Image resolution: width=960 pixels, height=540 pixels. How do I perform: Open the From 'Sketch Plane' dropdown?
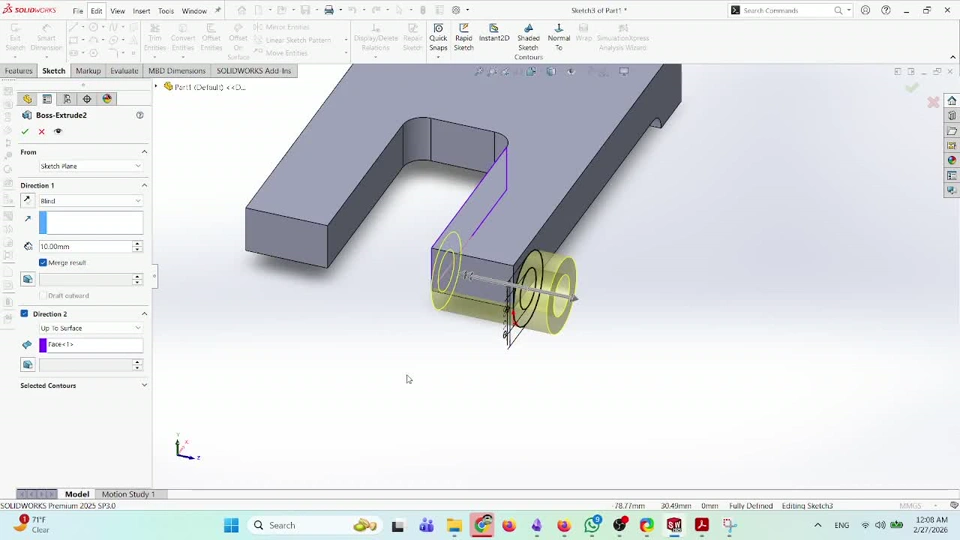point(91,166)
